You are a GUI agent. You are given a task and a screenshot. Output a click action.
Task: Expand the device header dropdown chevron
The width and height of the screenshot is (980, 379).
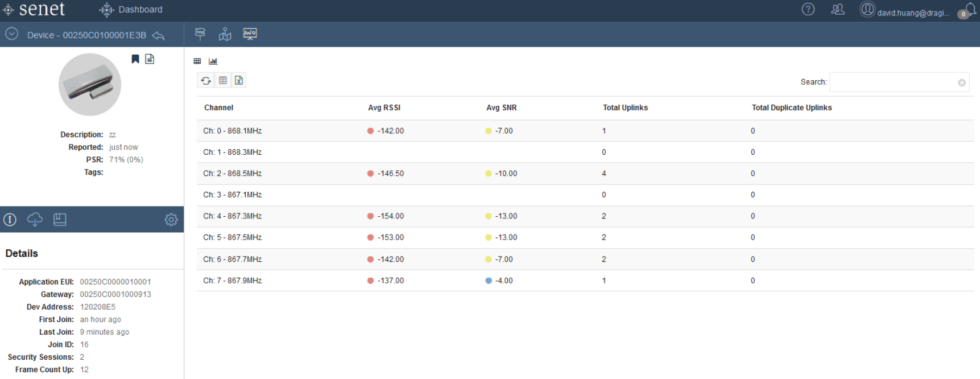pos(12,34)
